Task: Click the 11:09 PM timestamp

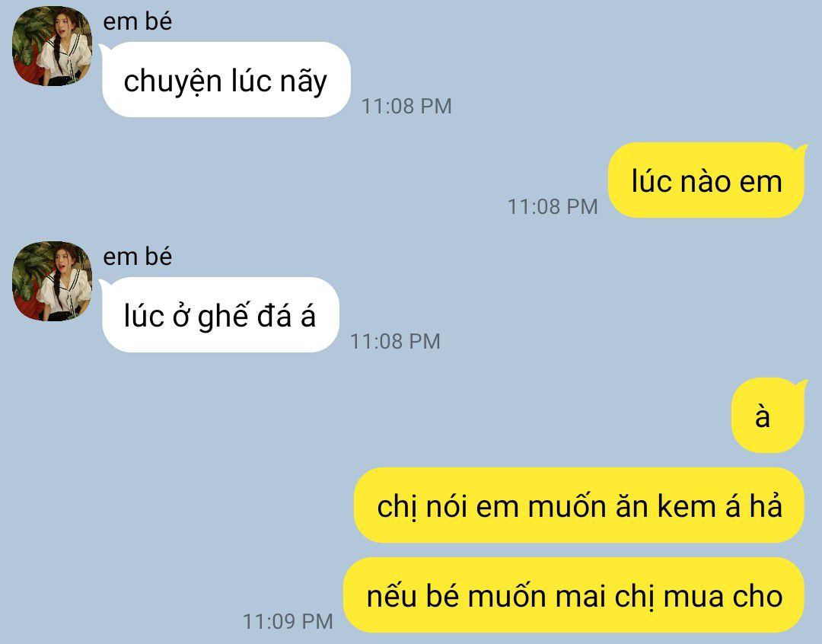Action: pyautogui.click(x=288, y=621)
